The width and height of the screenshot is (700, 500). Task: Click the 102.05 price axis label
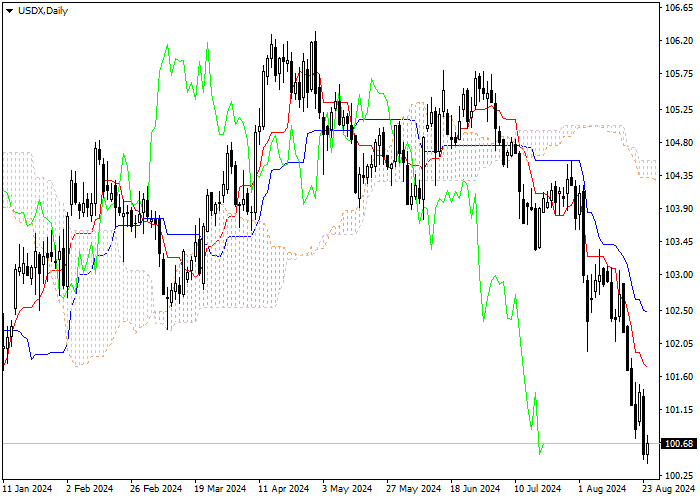pos(679,344)
